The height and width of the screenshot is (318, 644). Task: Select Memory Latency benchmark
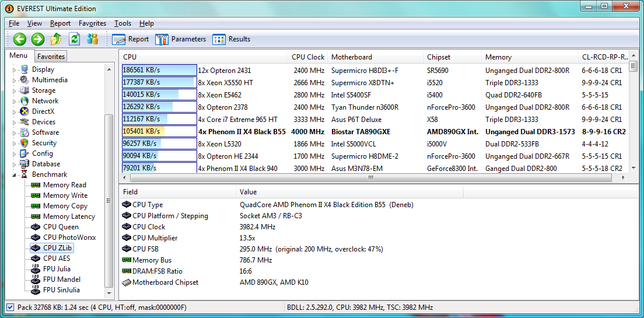69,216
